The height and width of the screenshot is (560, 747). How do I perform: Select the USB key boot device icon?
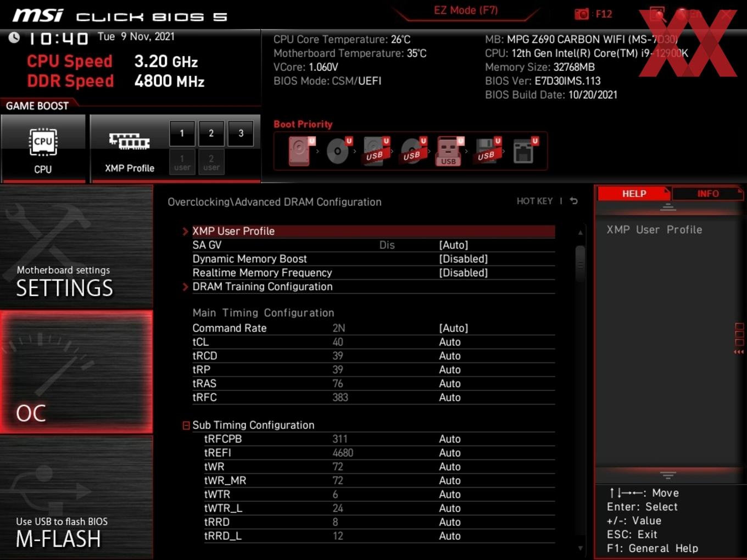[450, 150]
